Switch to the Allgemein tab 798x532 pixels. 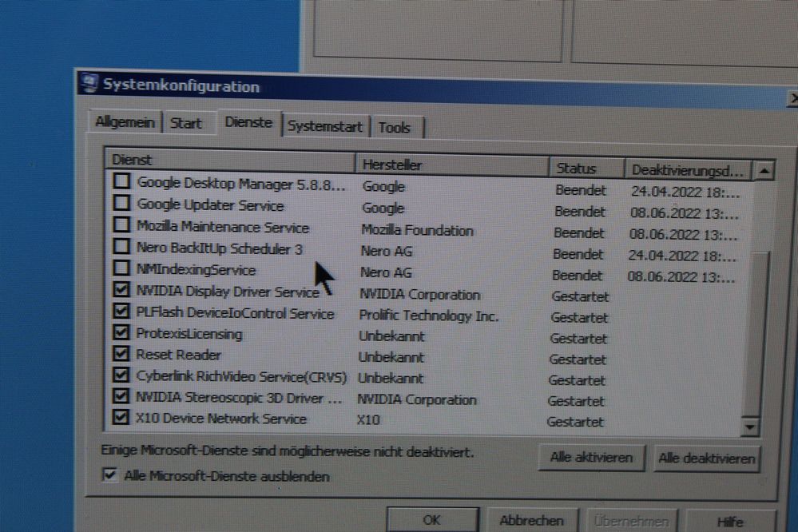pos(124,123)
